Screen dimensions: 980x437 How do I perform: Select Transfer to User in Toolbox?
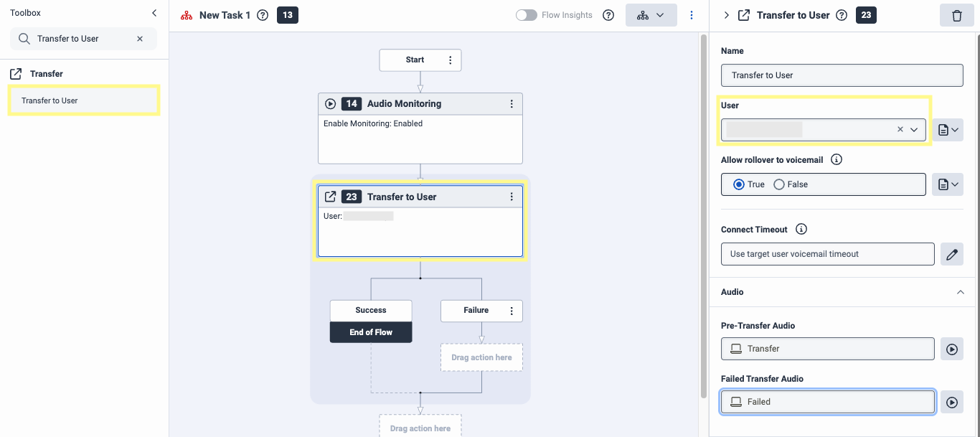click(83, 100)
